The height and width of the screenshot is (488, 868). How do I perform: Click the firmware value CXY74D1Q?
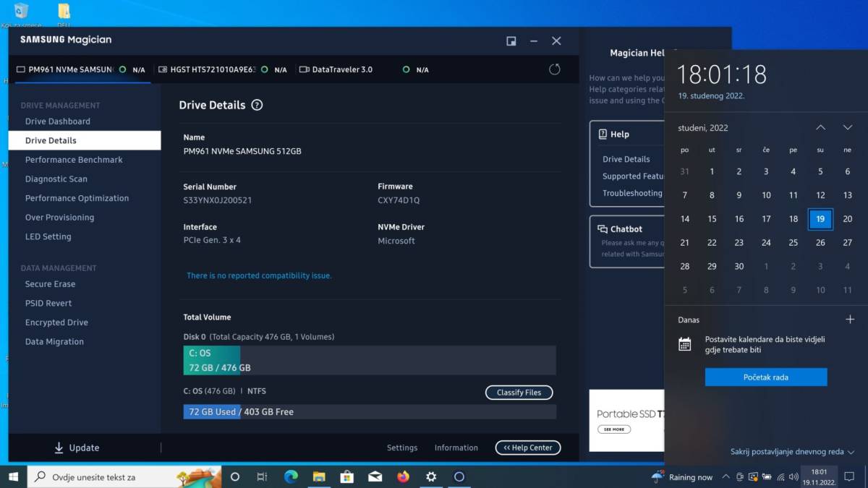(399, 200)
